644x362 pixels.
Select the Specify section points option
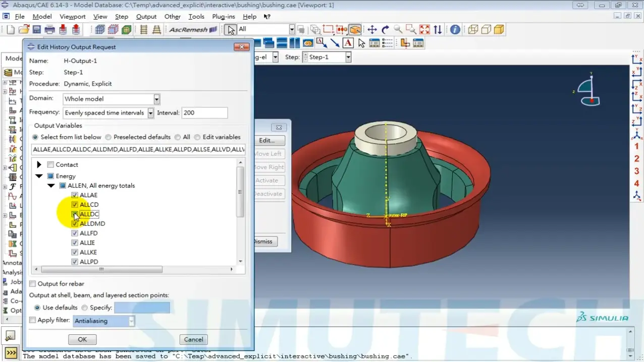tap(84, 308)
